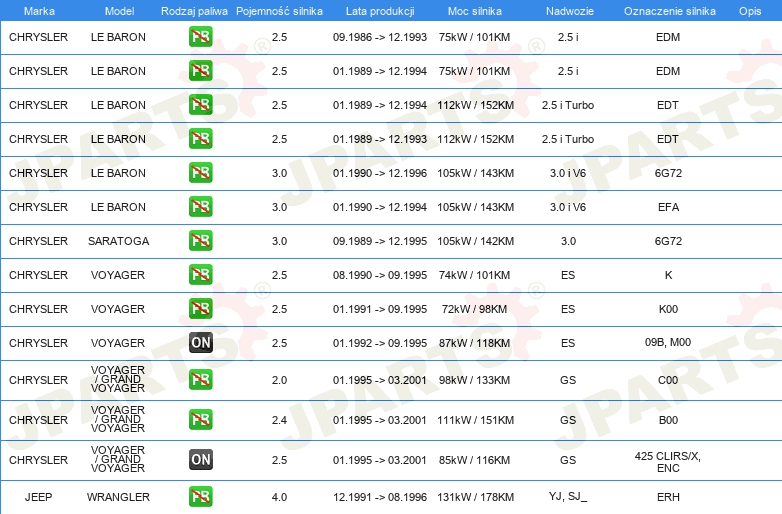782x514 pixels.
Task: Click the YJ, SJ_ body cell
Action: (x=568, y=497)
